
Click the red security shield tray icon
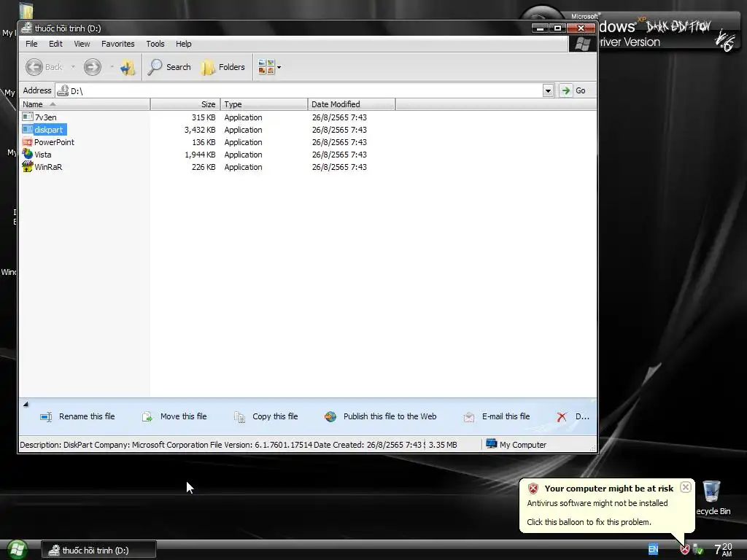[684, 550]
